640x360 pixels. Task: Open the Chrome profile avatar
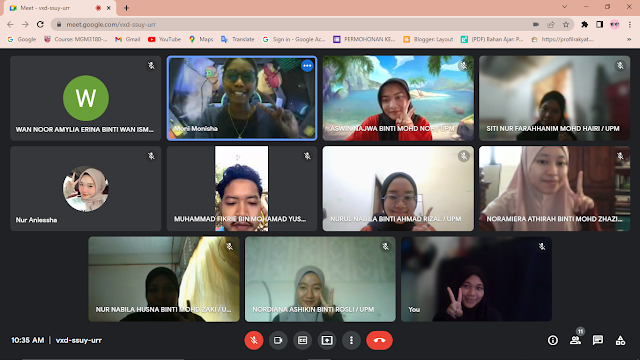pyautogui.click(x=615, y=24)
